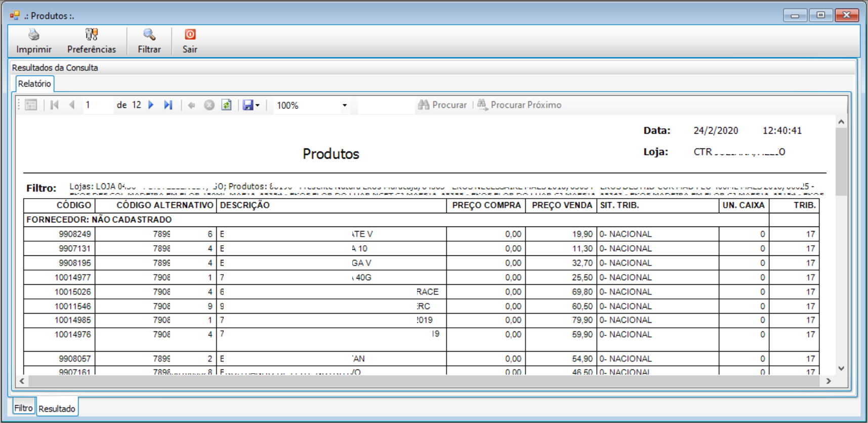Click the Imprimir printer icon
This screenshot has height=423, width=868.
coord(34,34)
